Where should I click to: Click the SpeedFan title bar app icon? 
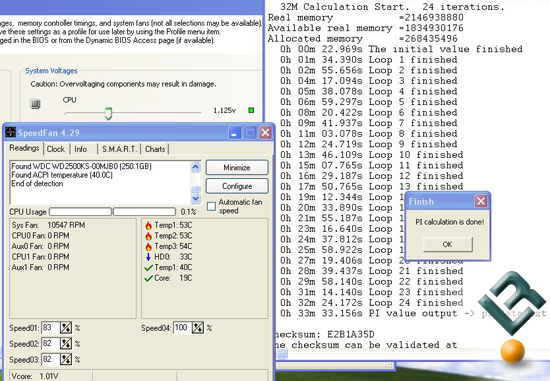(11, 132)
